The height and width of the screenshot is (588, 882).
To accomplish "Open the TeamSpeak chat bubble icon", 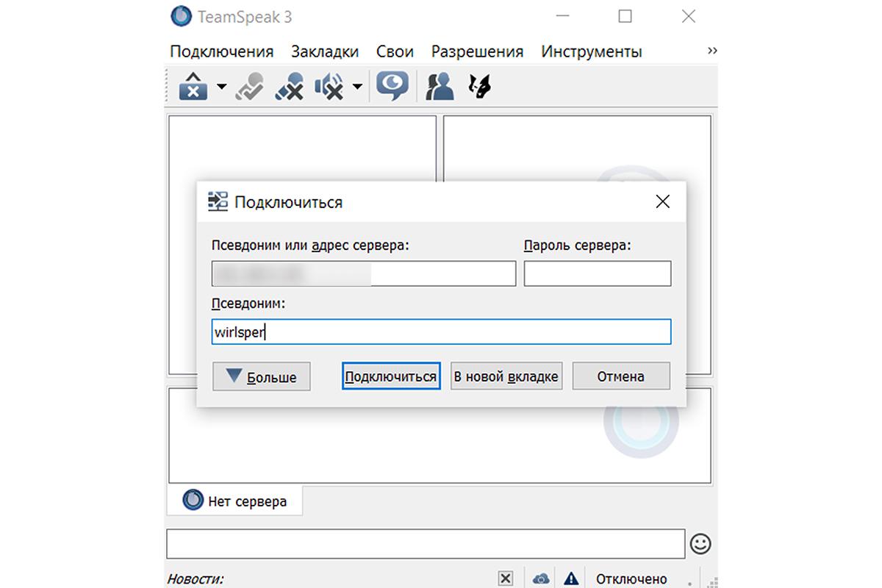I will click(392, 86).
